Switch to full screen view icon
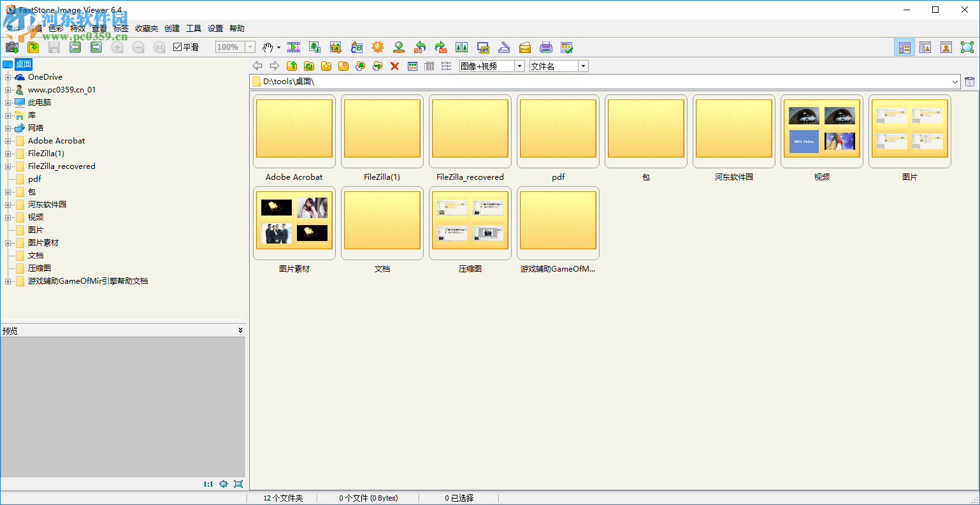 (967, 47)
